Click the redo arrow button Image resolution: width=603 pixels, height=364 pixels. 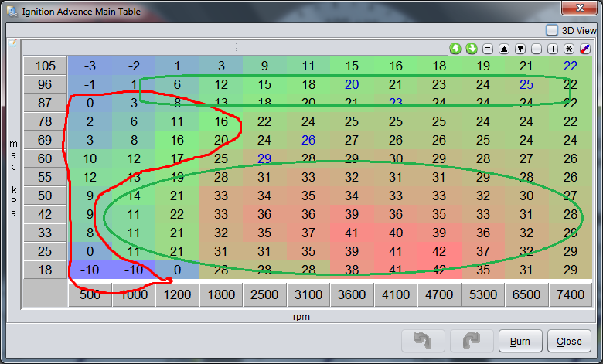tap(472, 341)
